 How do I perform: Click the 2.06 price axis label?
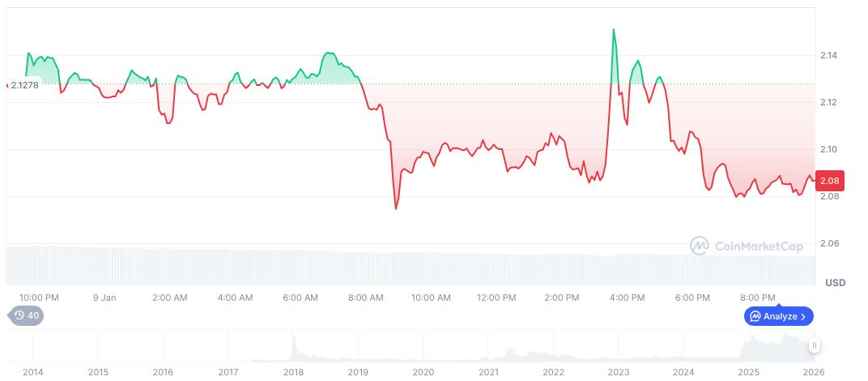(828, 243)
